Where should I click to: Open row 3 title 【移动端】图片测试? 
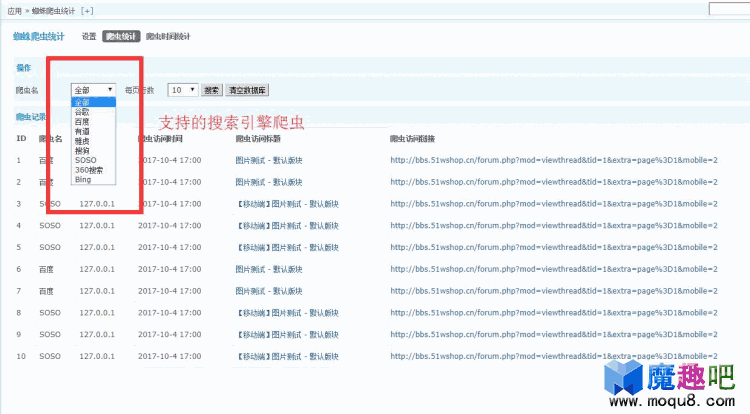pos(287,204)
